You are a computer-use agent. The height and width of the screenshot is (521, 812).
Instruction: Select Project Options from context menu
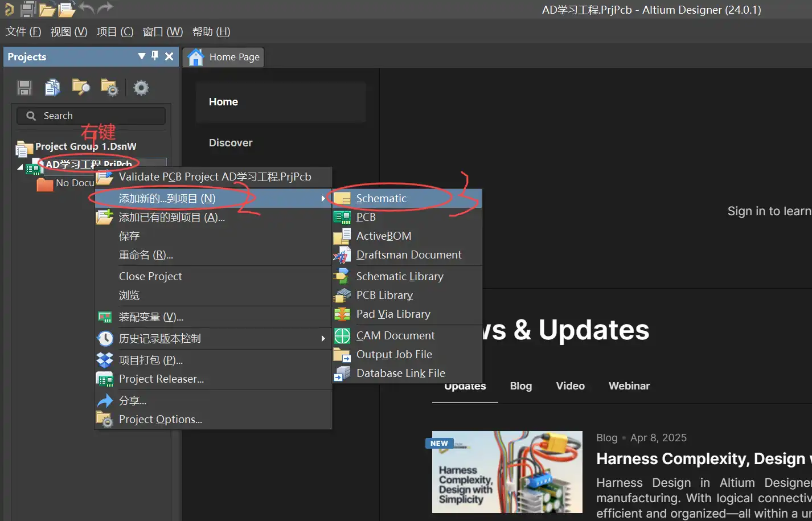[x=160, y=420]
